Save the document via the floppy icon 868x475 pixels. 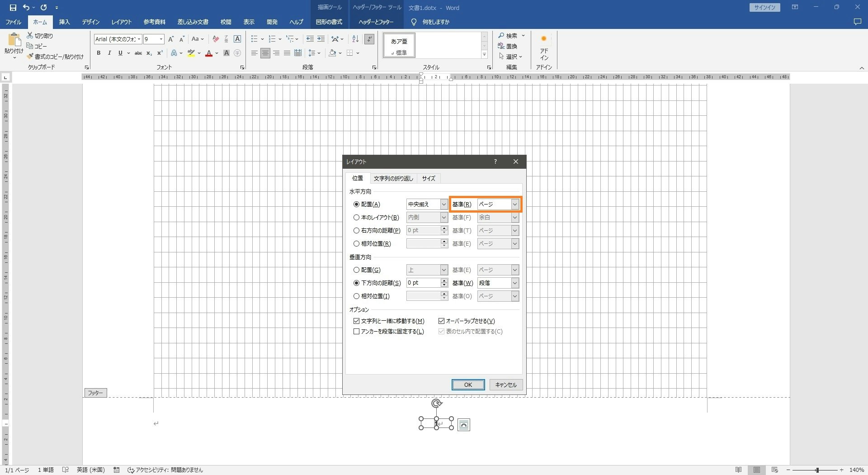(13, 7)
